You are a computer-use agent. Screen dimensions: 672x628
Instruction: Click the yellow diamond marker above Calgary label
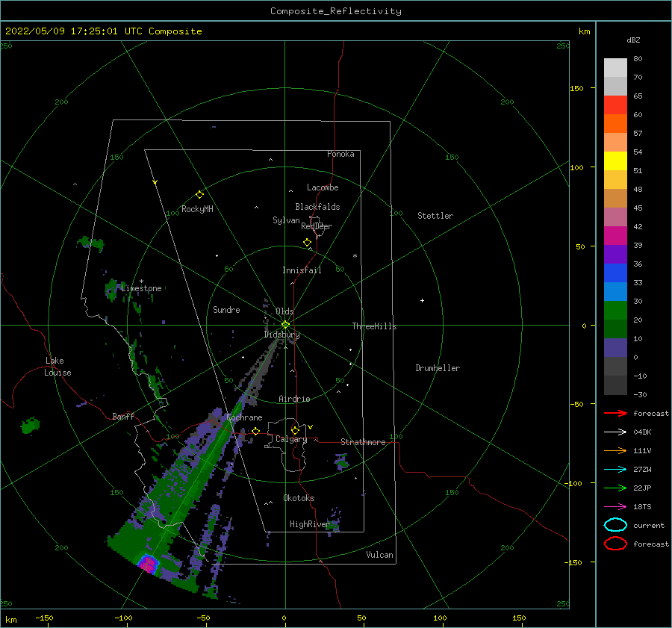[295, 430]
